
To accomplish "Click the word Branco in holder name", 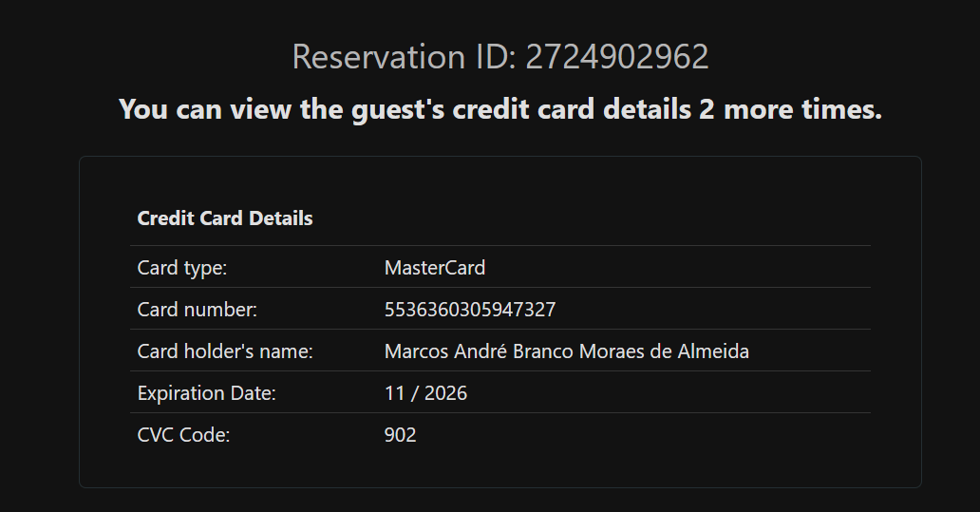I will pos(544,351).
